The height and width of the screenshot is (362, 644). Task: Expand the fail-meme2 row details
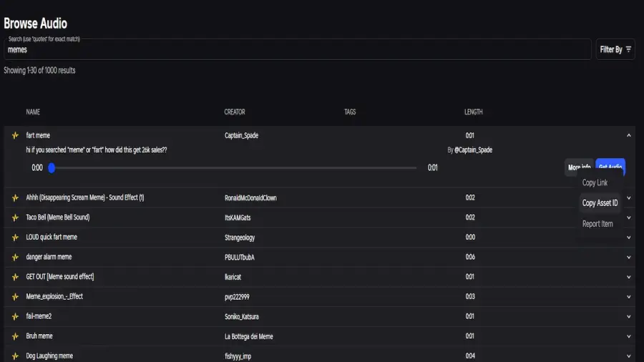tap(628, 316)
